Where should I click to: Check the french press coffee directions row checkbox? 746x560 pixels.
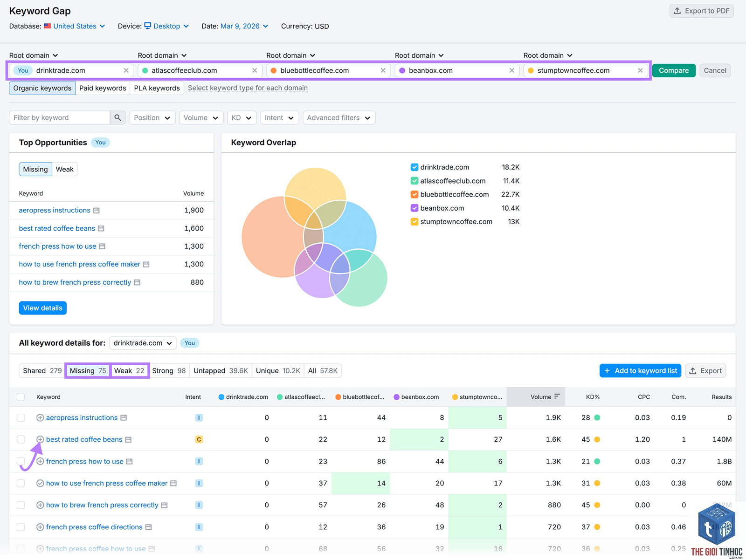(21, 527)
